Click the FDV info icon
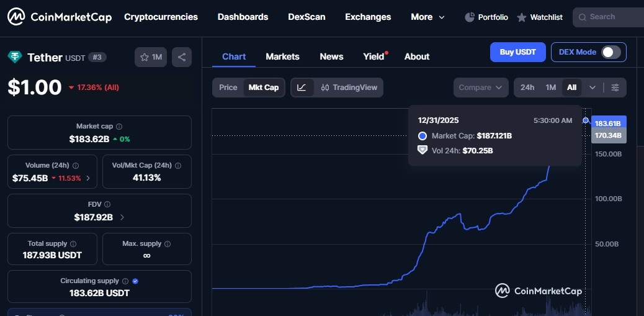644x316 pixels. pos(107,204)
